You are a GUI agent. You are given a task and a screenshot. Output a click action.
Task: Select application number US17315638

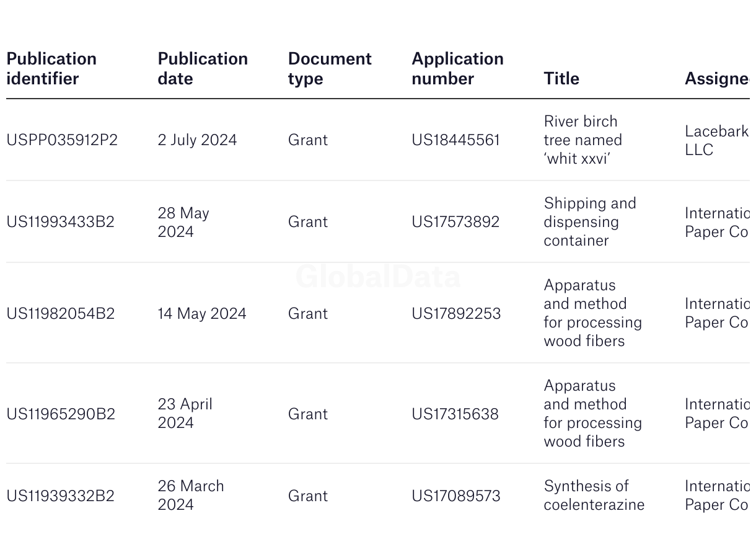(455, 414)
